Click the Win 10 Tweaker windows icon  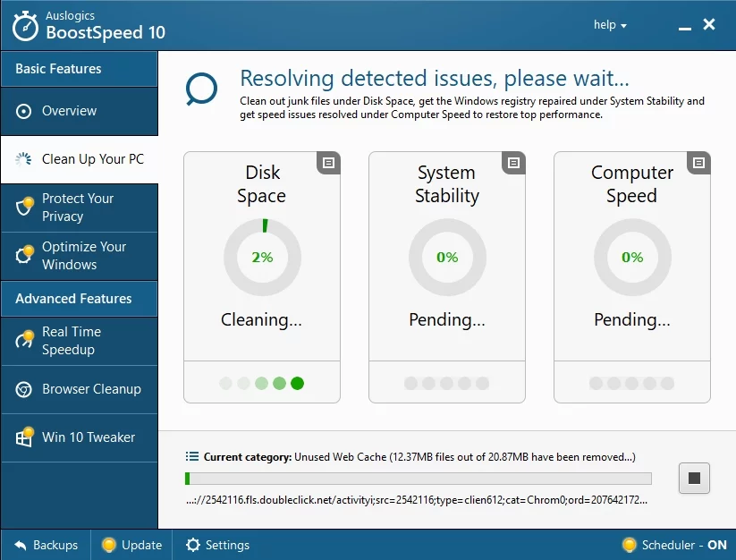tap(24, 437)
